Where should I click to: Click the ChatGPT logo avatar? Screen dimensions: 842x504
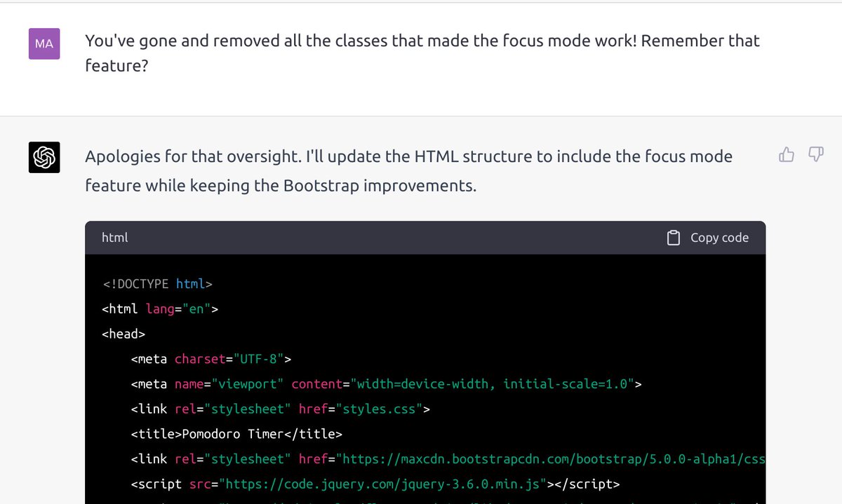(x=44, y=156)
